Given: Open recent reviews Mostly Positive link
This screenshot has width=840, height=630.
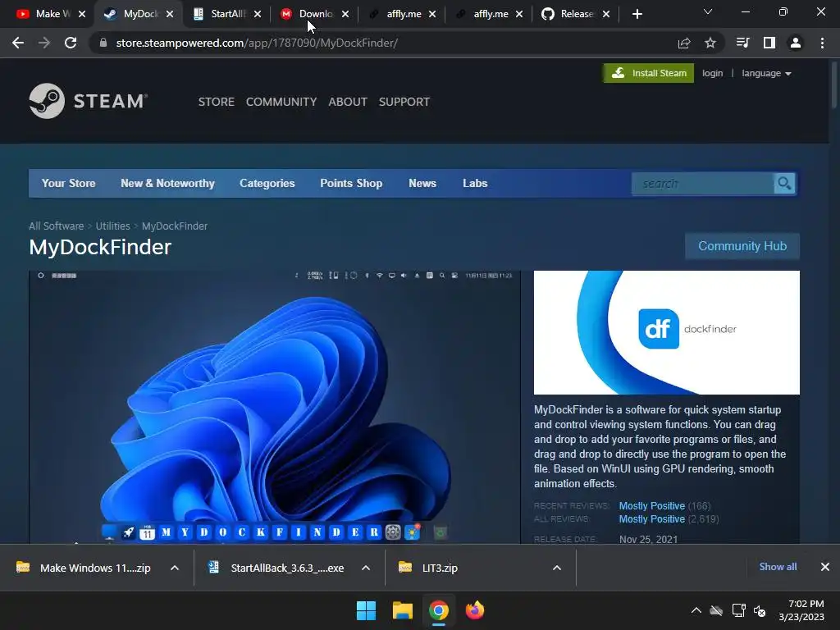Looking at the screenshot, I should tap(652, 505).
